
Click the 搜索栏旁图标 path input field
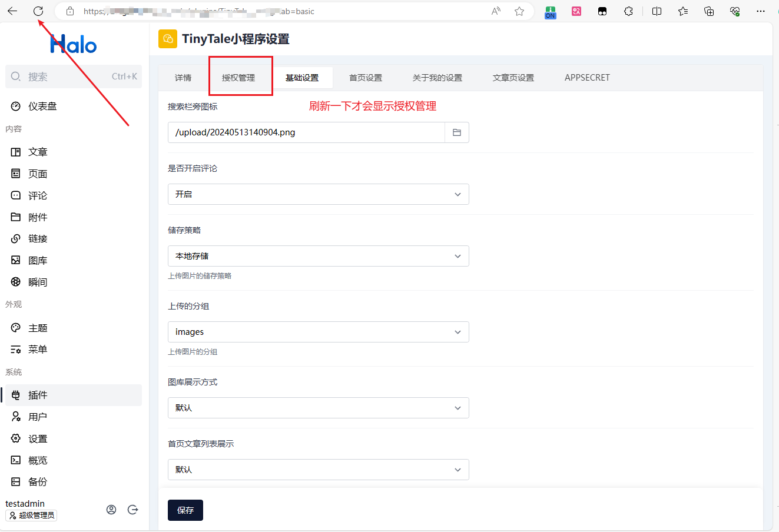[306, 132]
